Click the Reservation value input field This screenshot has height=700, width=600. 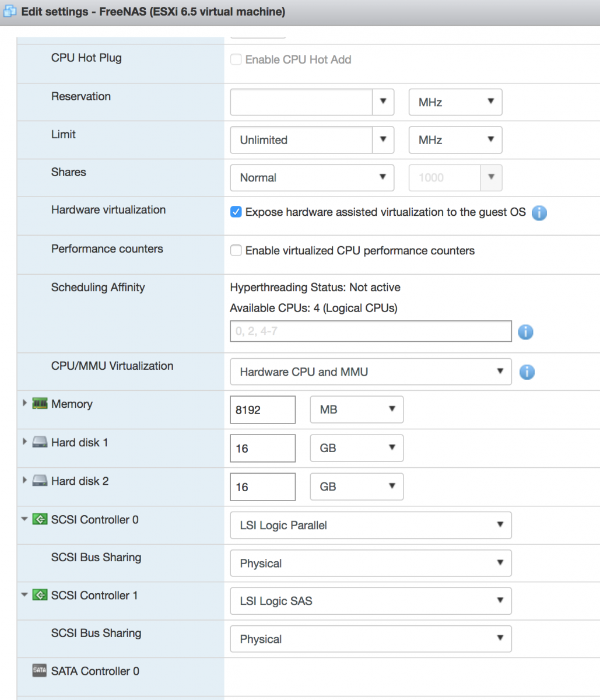[301, 101]
